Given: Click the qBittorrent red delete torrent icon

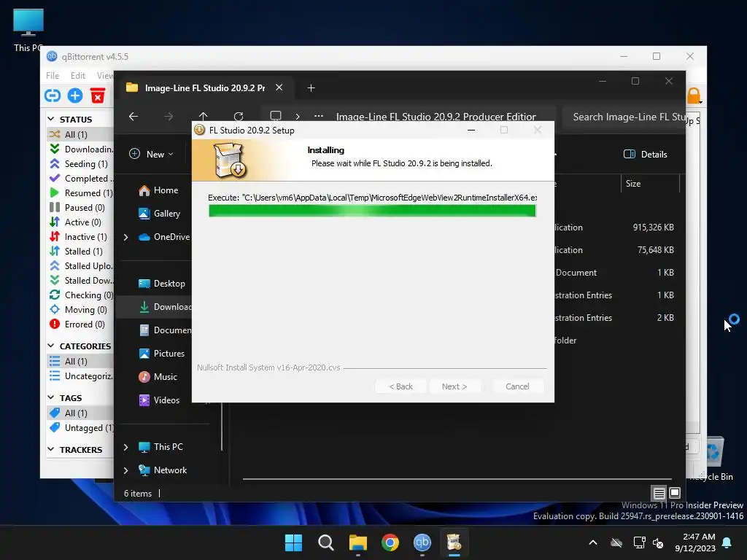Looking at the screenshot, I should click(98, 96).
